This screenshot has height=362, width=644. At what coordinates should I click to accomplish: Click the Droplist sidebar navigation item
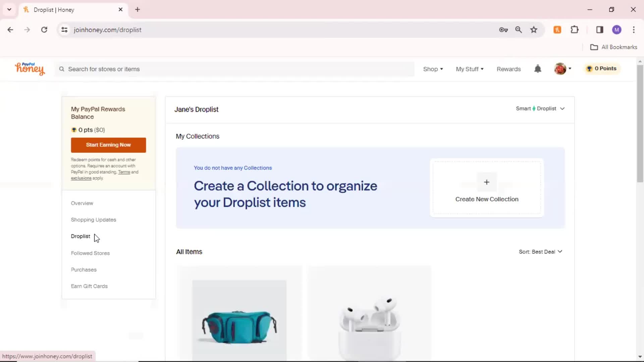point(80,236)
